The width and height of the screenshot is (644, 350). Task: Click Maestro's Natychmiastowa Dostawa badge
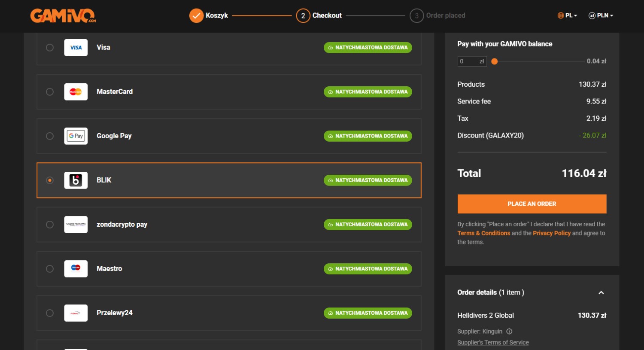pos(368,269)
